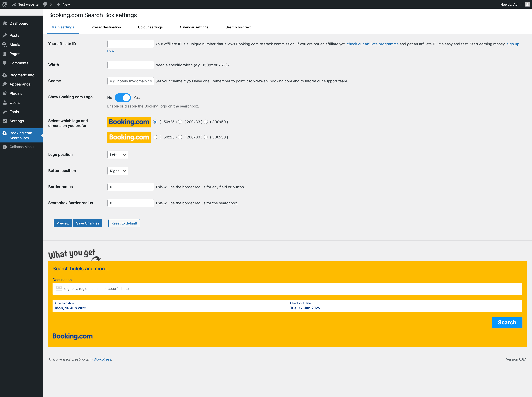This screenshot has height=397, width=532.
Task: Click the plus icon beside New
Action: click(58, 4)
